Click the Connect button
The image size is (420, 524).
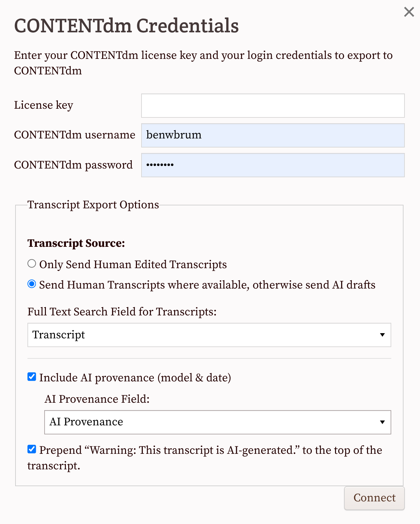374,498
